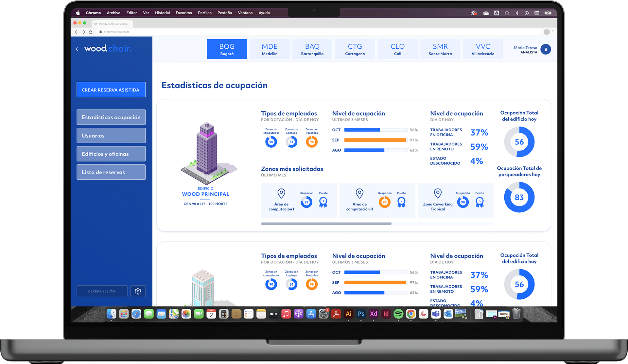Open the Historial menu in the menu bar
The image size is (628, 364).
pos(162,13)
